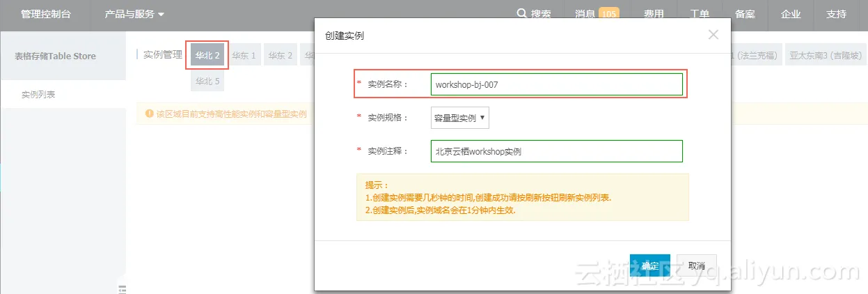Viewport: 868px width, 294px height.
Task: Open the 费用 menu
Action: click(x=654, y=14)
